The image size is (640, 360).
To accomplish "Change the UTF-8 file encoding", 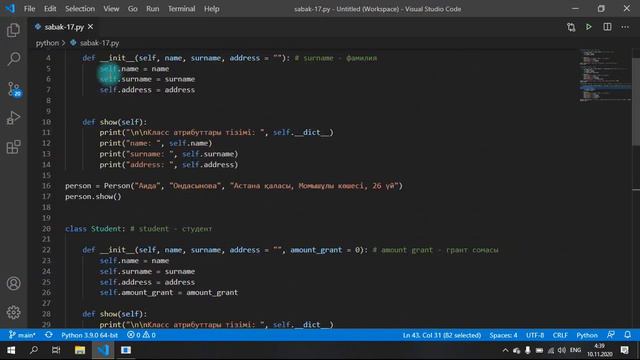I will tap(535, 335).
